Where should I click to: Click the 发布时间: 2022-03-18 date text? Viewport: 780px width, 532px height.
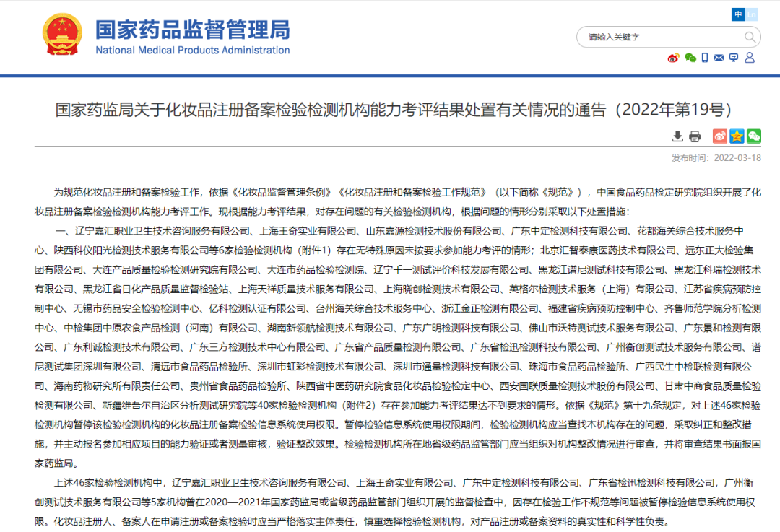coord(716,158)
